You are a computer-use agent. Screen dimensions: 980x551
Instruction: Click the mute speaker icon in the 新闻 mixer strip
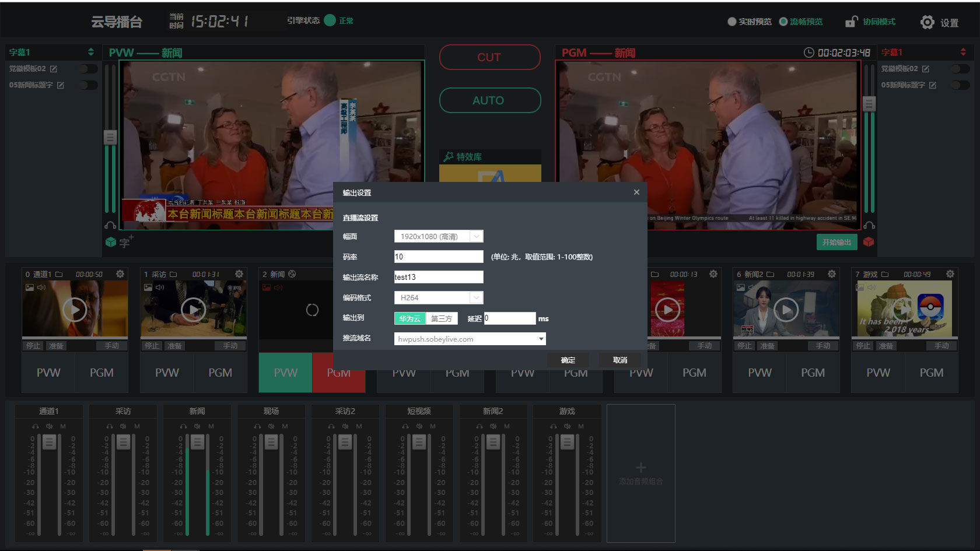click(x=197, y=426)
